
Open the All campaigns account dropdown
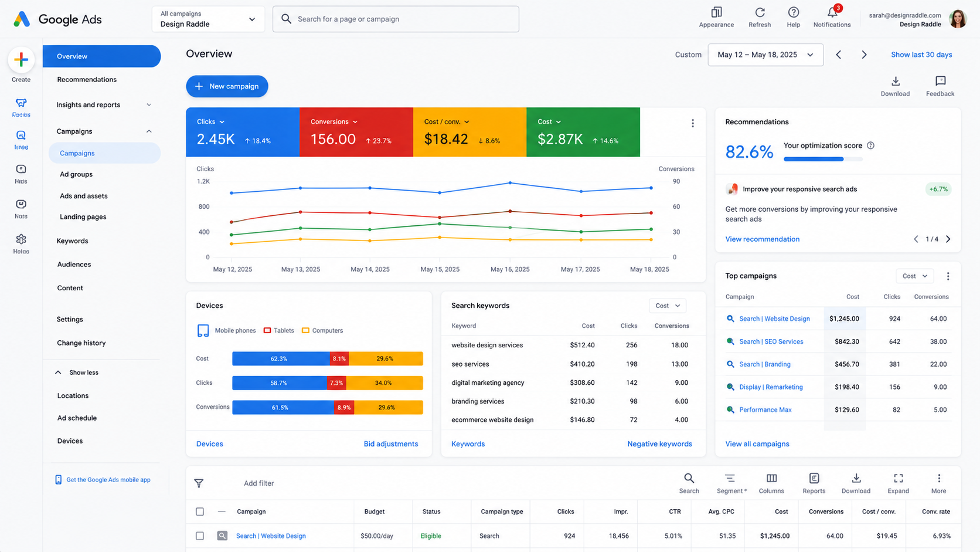[208, 19]
